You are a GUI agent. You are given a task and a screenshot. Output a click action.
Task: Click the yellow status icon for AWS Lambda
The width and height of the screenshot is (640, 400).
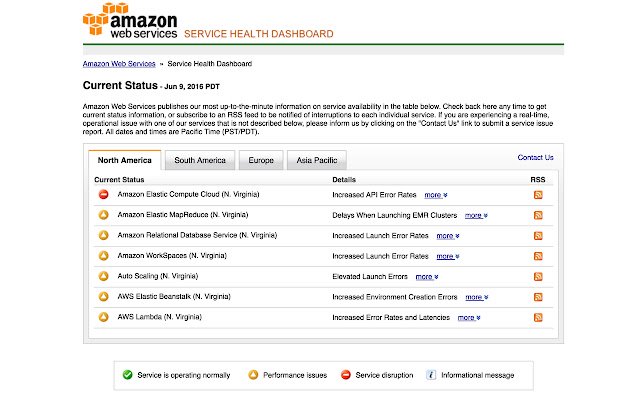104,317
